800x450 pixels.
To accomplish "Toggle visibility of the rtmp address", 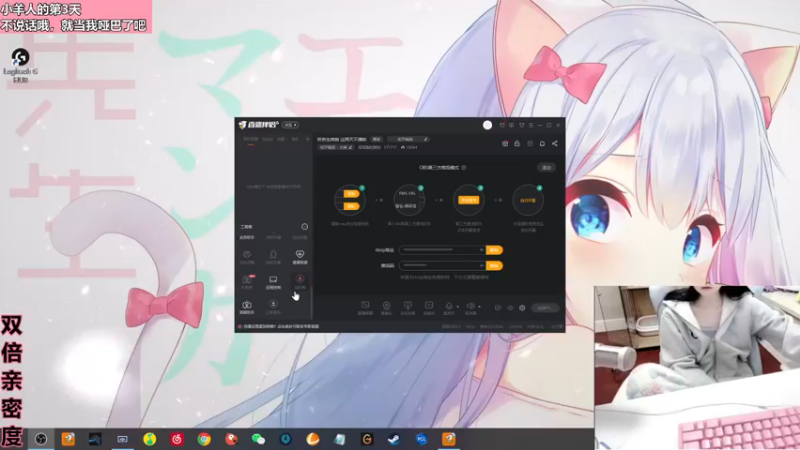I will [x=481, y=250].
